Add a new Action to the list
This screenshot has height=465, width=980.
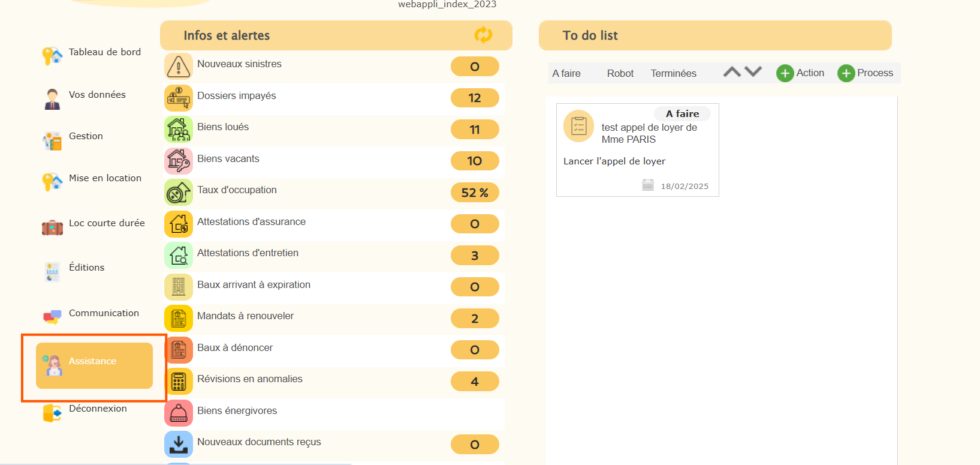coord(800,73)
